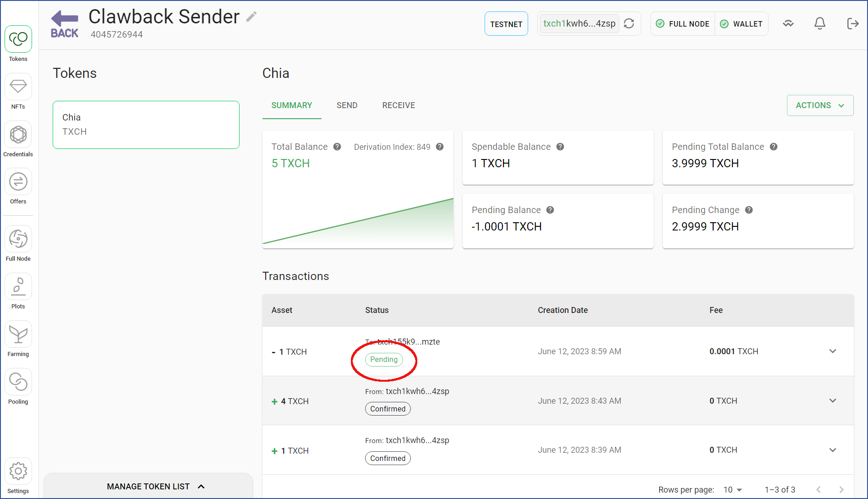Image resolution: width=868 pixels, height=499 pixels.
Task: Expand the pending -1 TXCH transaction row
Action: coord(832,351)
